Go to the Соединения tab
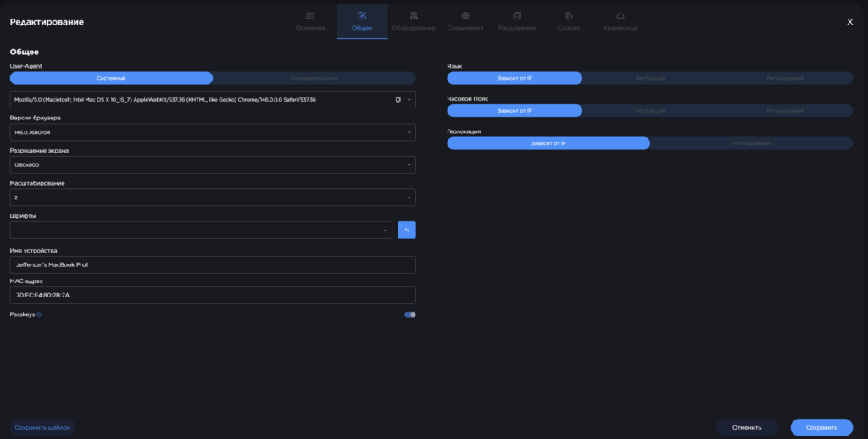Image resolution: width=868 pixels, height=439 pixels. pyautogui.click(x=465, y=21)
